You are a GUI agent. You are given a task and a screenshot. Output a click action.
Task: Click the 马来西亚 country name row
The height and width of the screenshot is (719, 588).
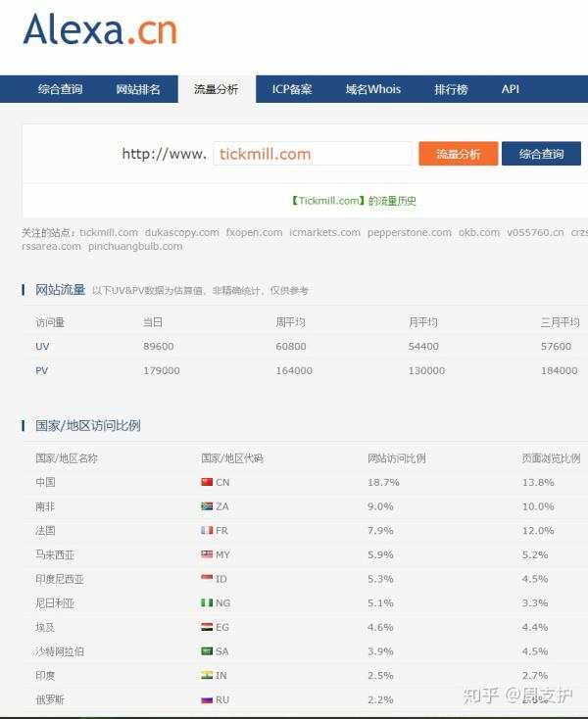[55, 554]
